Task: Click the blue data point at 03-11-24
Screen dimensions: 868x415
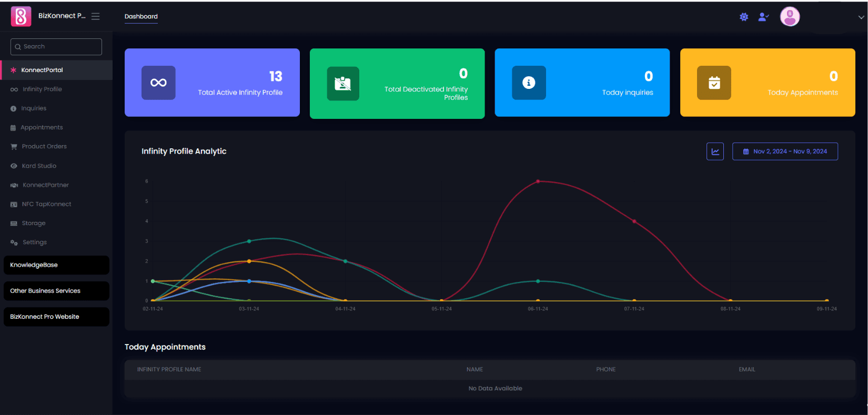Action: (x=249, y=281)
